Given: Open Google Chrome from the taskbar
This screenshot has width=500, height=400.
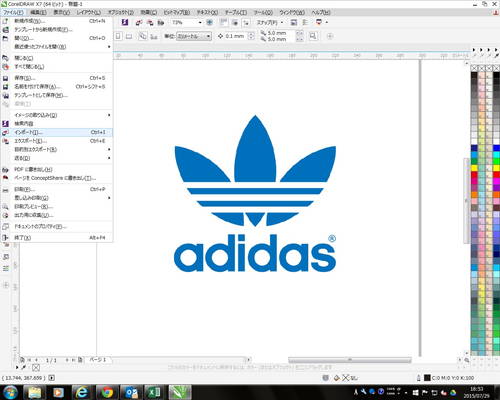Looking at the screenshot, I should point(107,392).
